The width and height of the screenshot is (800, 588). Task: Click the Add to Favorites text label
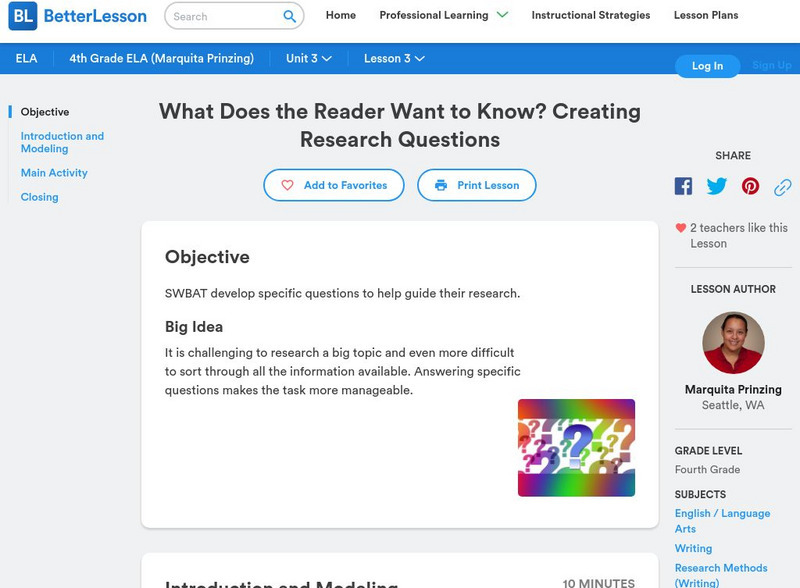point(345,185)
